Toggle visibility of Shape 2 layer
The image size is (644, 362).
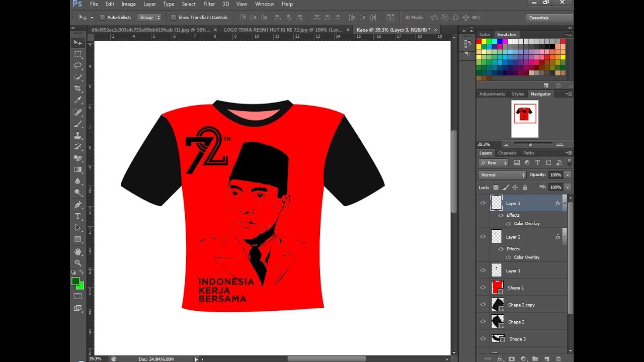click(x=483, y=322)
